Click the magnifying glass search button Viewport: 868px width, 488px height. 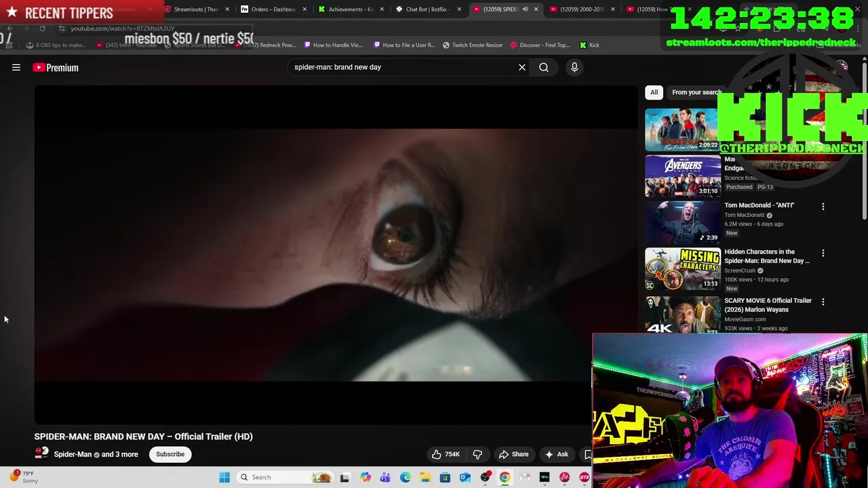coord(544,67)
